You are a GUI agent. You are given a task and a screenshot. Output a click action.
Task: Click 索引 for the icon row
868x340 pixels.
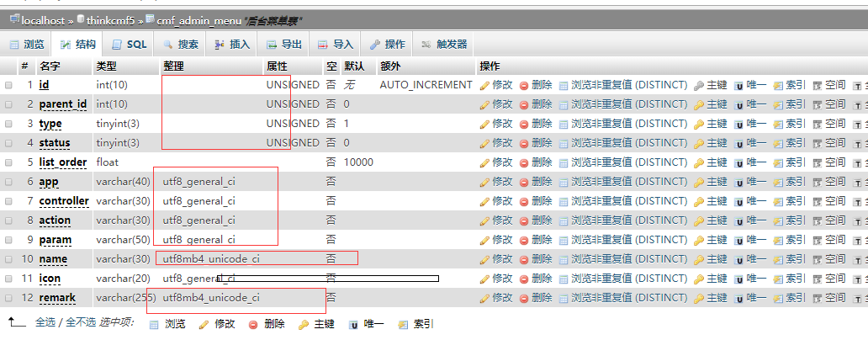796,279
